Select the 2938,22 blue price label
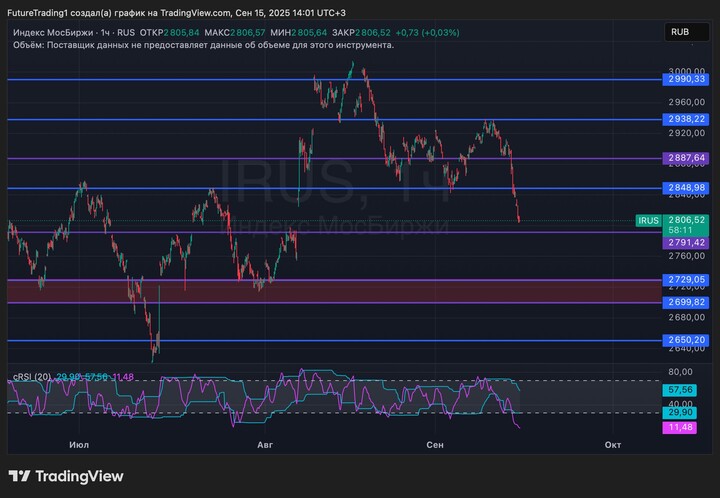Screen dimensions: 720x498 [686, 119]
